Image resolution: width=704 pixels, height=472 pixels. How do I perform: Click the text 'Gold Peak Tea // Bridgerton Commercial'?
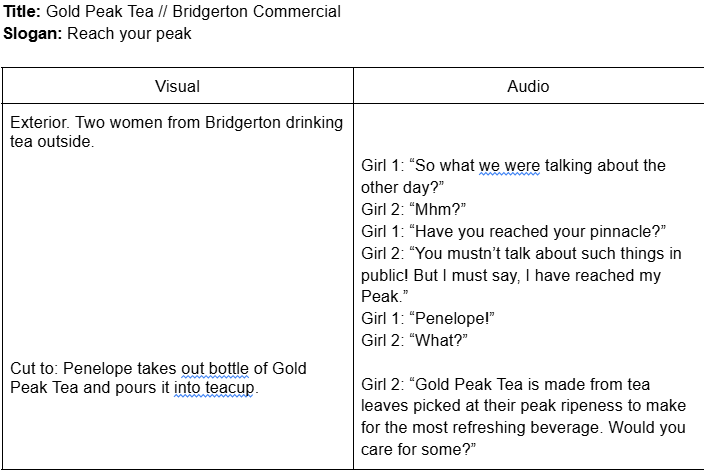click(x=194, y=11)
